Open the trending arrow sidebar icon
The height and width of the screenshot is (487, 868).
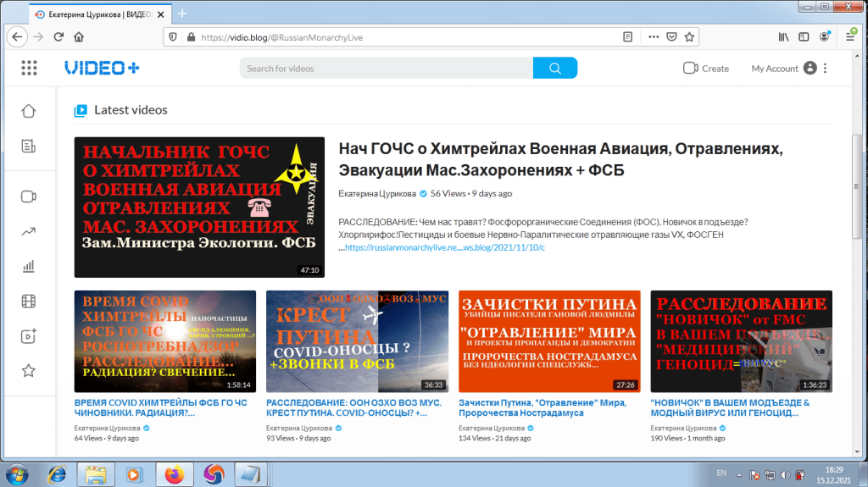(x=29, y=231)
